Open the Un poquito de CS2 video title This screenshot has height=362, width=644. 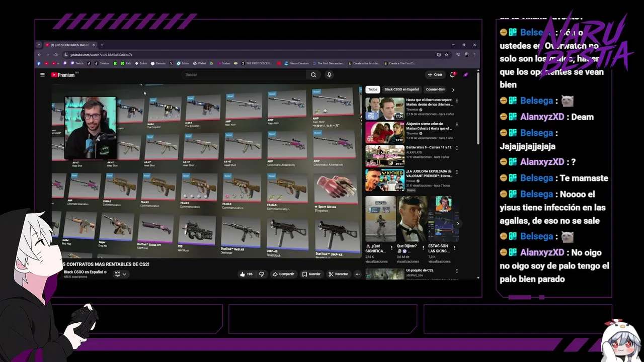coord(420,270)
